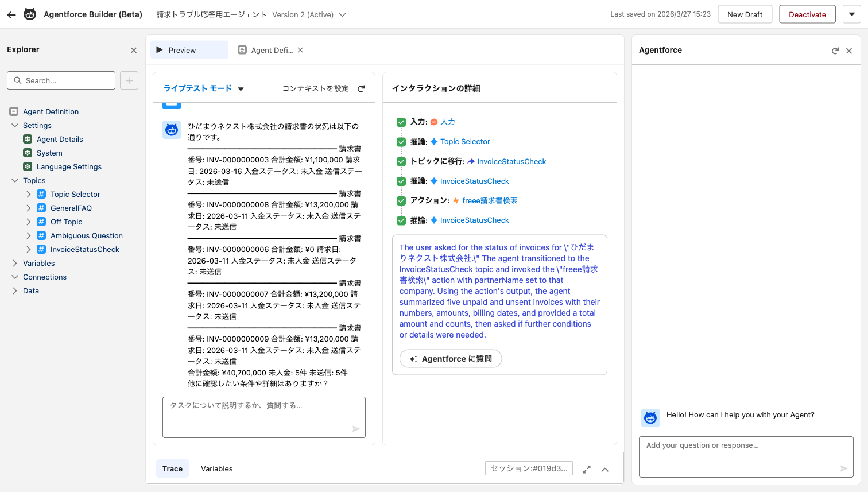Image resolution: width=868 pixels, height=492 pixels.
Task: Select the Topic Selector hashtag icon
Action: [41, 194]
